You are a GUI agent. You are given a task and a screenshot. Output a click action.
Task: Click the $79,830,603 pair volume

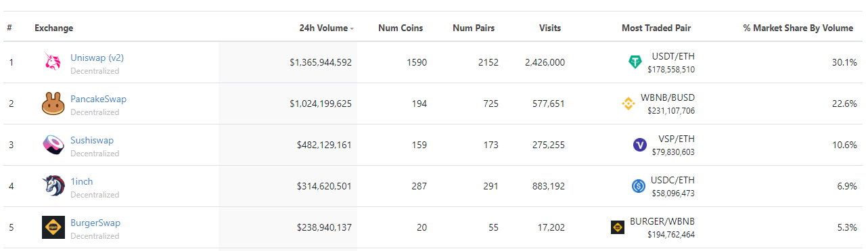click(x=673, y=152)
